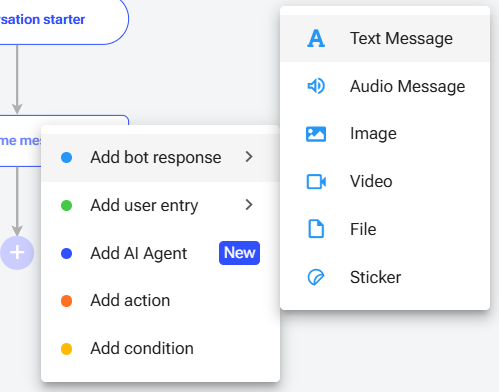Pick Video from the submenu

(x=385, y=182)
